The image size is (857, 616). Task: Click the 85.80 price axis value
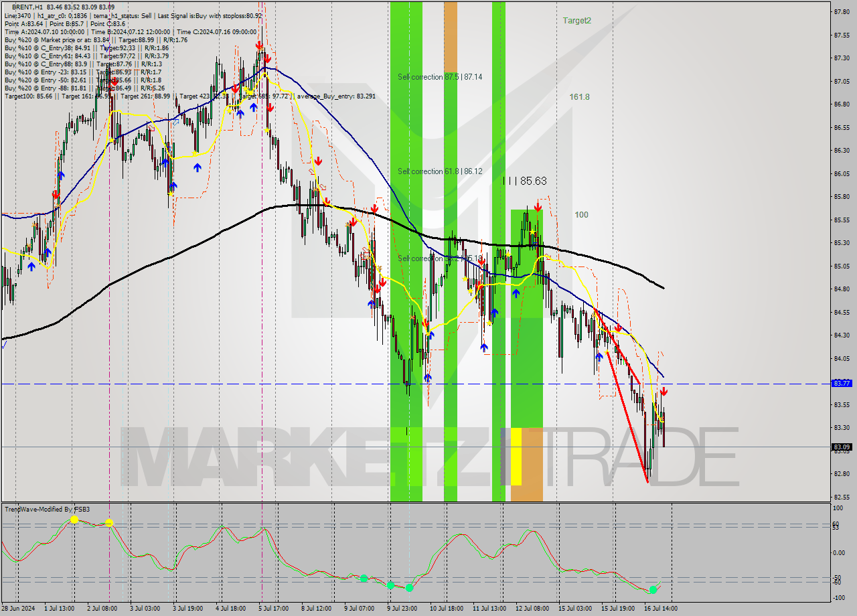pyautogui.click(x=842, y=197)
